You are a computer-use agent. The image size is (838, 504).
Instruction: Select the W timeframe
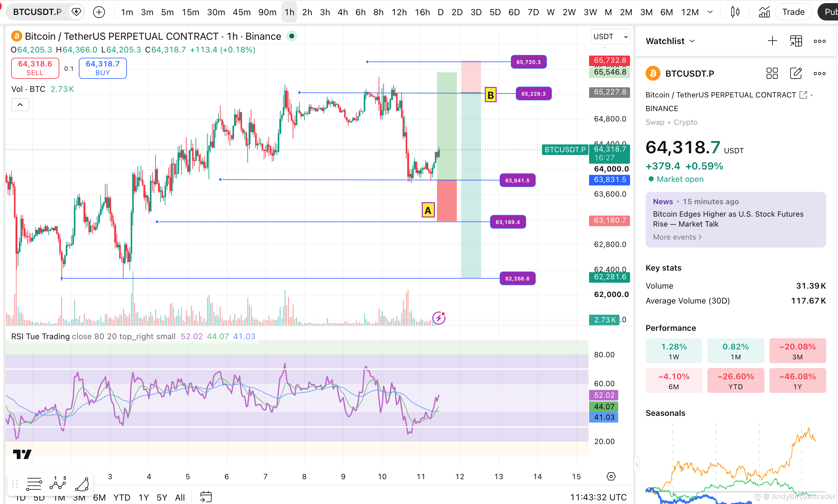[551, 12]
